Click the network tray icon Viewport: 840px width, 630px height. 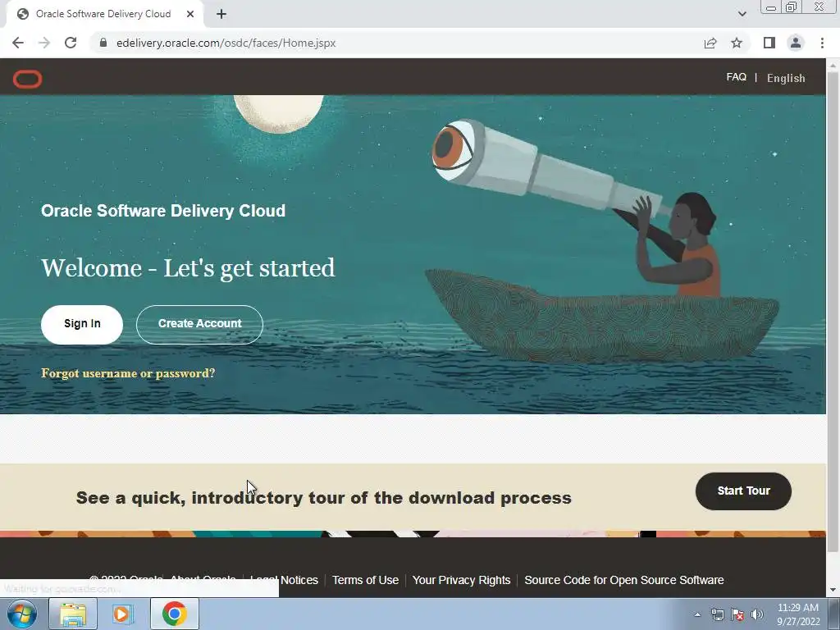pos(717,614)
